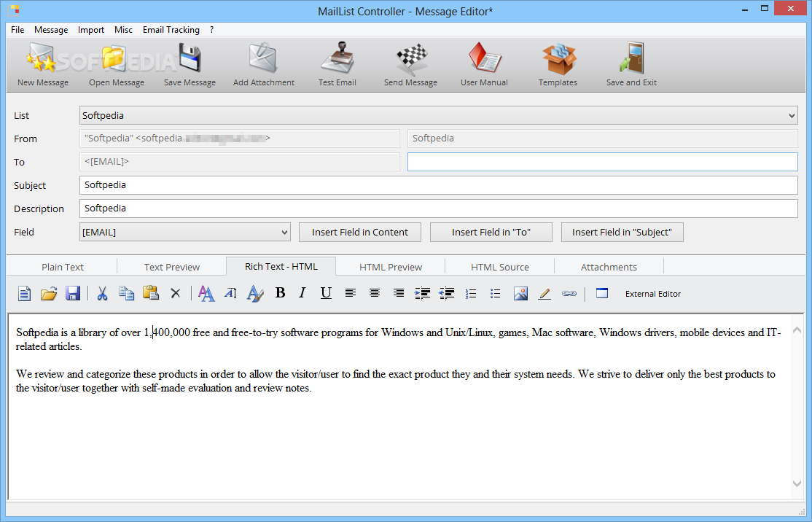
Task: Click window icon beside External Editor
Action: 602,293
